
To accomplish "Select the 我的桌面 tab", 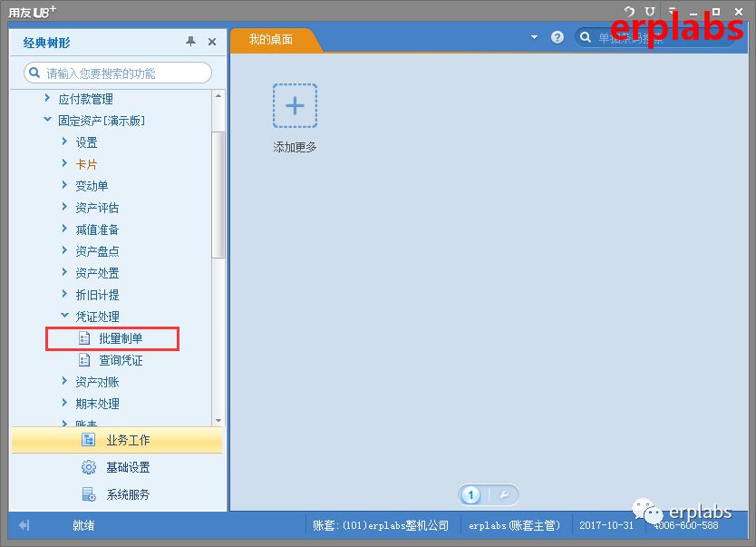I will tap(271, 40).
